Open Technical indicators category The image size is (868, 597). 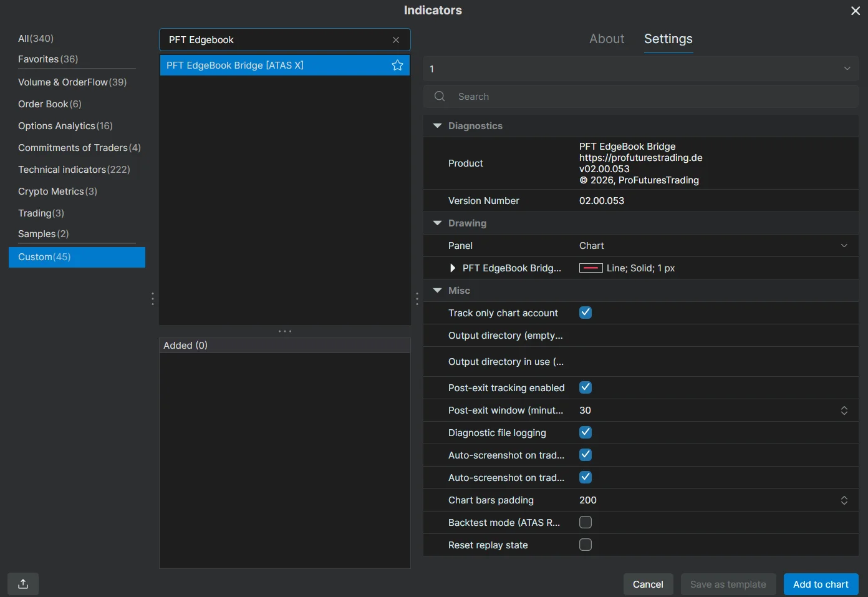click(x=74, y=170)
